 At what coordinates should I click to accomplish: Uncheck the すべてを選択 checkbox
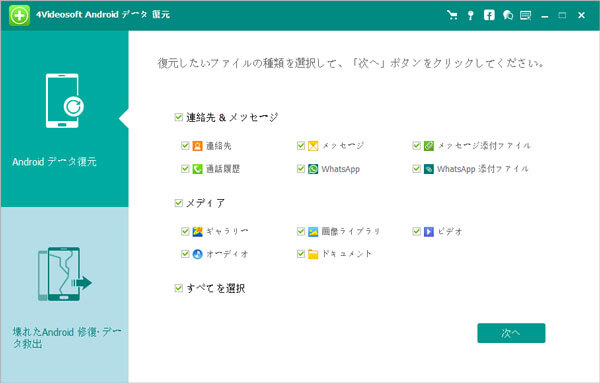point(178,288)
